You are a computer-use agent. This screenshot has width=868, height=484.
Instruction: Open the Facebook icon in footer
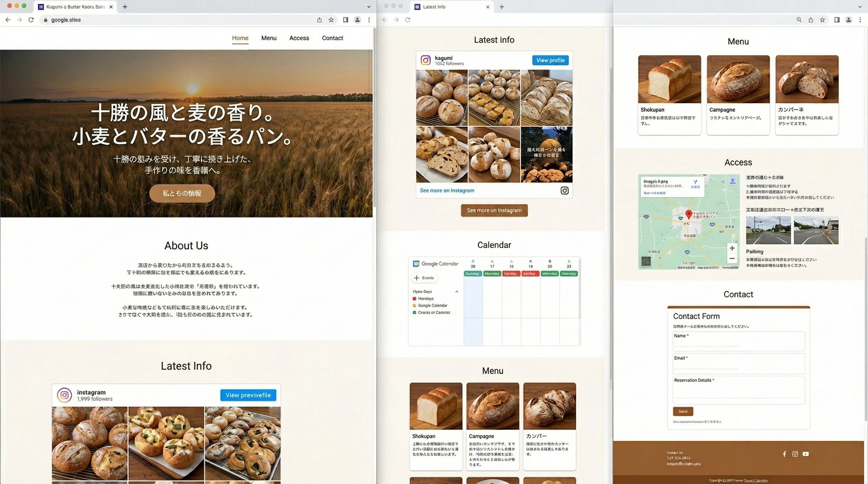tap(784, 454)
